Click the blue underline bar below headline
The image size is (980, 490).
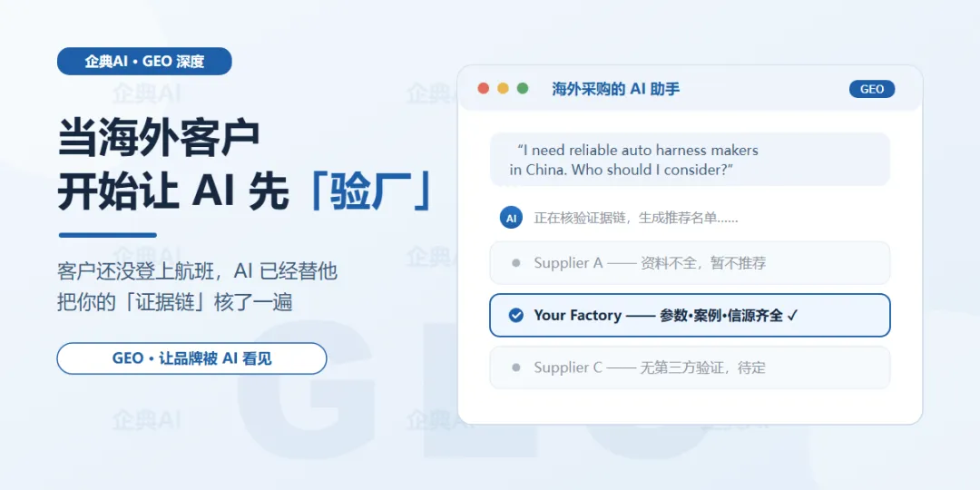point(107,236)
